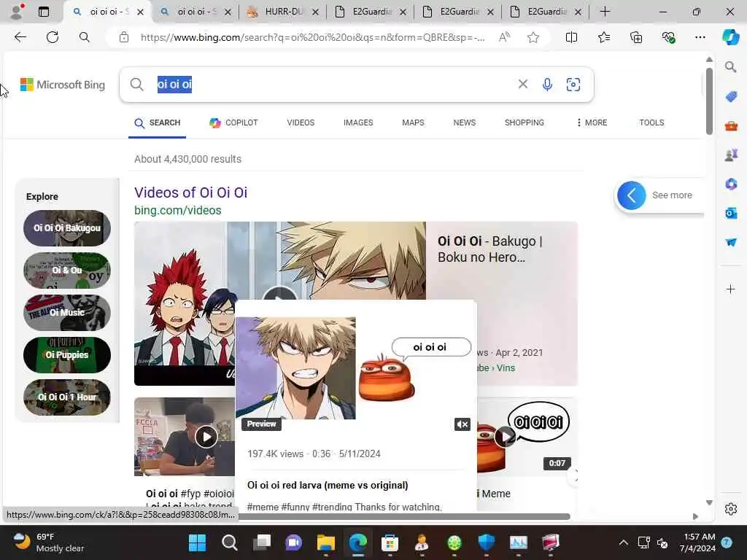
Task: Click the toolbar search icon beside reload
Action: (85, 37)
